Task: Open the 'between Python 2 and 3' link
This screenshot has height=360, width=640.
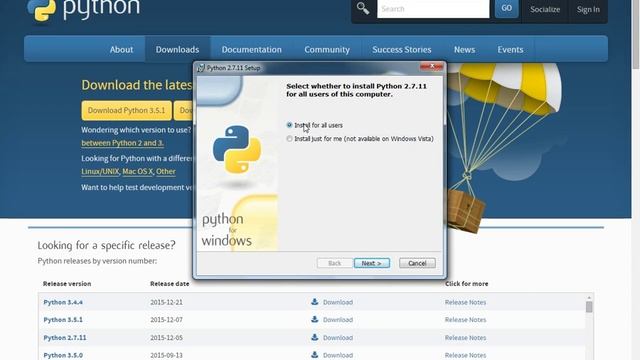Action: (x=122, y=143)
